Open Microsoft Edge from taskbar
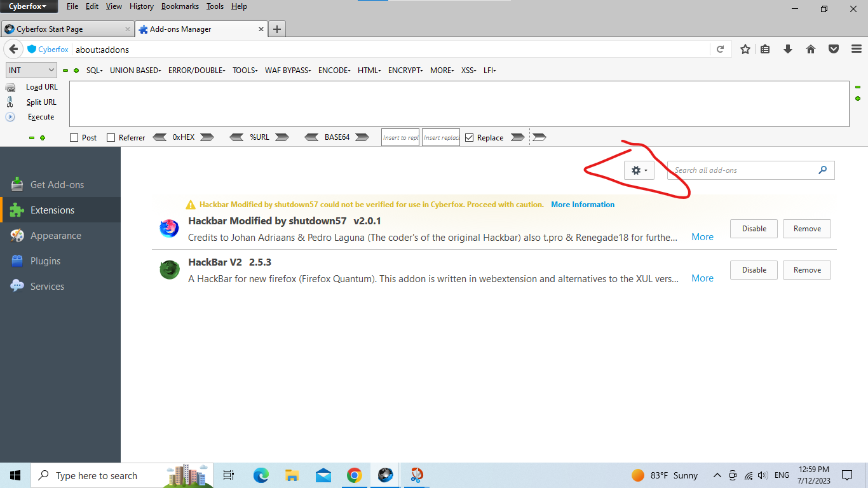This screenshot has width=868, height=488. [x=261, y=475]
